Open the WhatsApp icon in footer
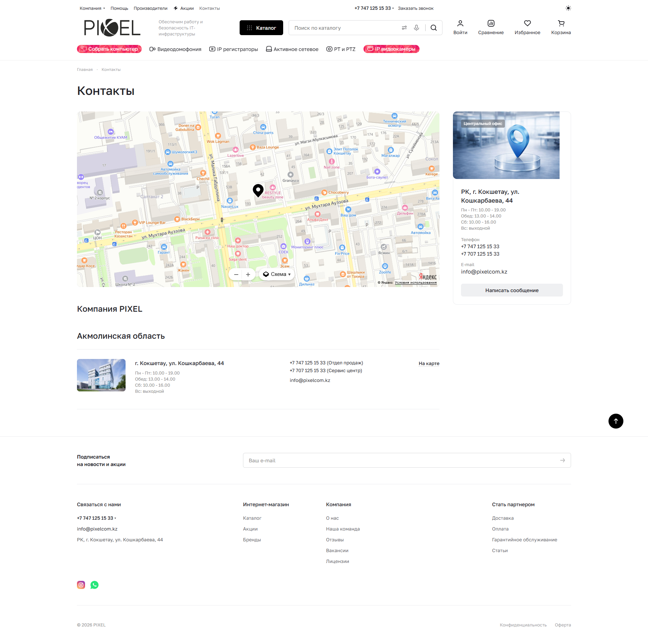 pos(94,585)
